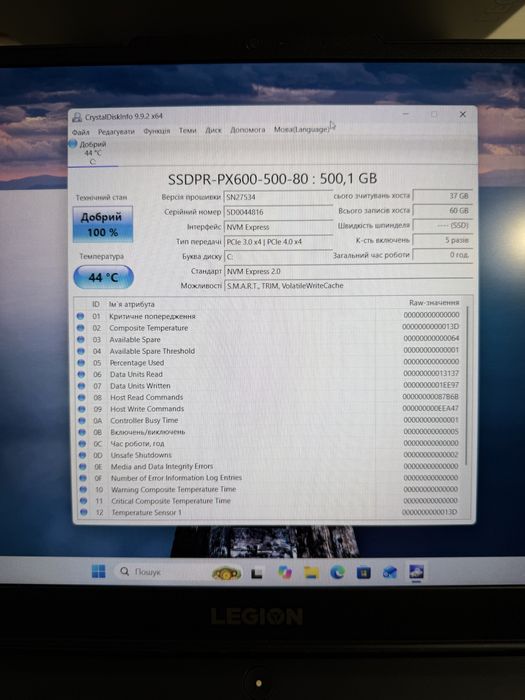
Task: Click the Raw-значення column header
Action: click(x=434, y=303)
